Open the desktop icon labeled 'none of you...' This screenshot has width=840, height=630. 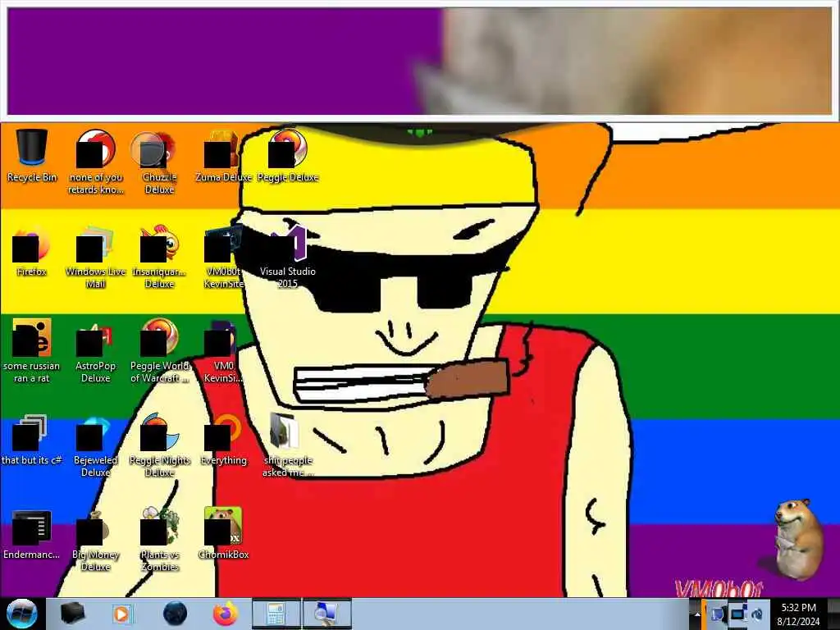96,162
